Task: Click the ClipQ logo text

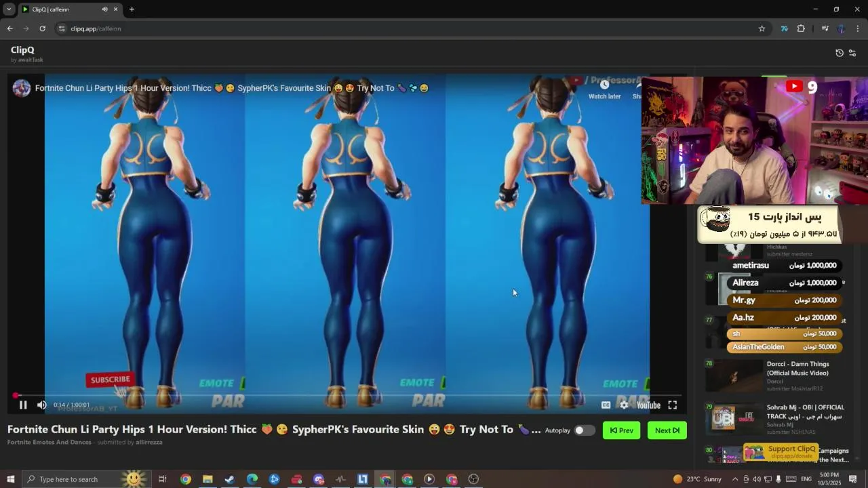Action: coord(22,49)
